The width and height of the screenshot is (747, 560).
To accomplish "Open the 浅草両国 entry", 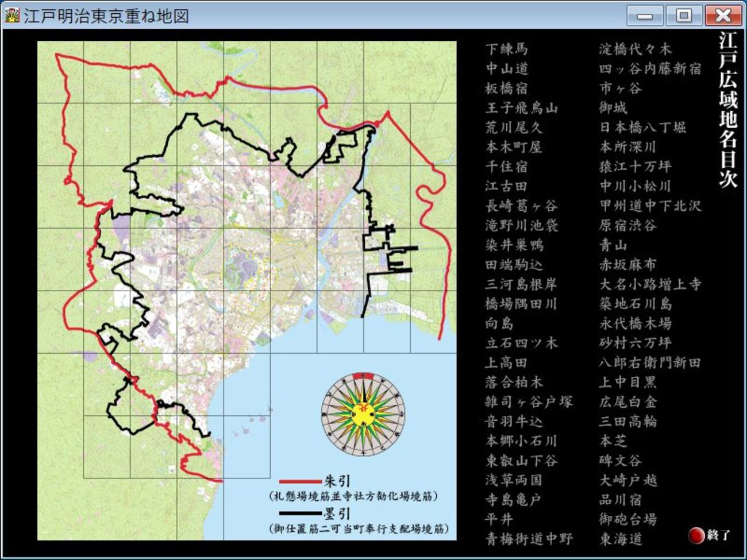I will 514,480.
